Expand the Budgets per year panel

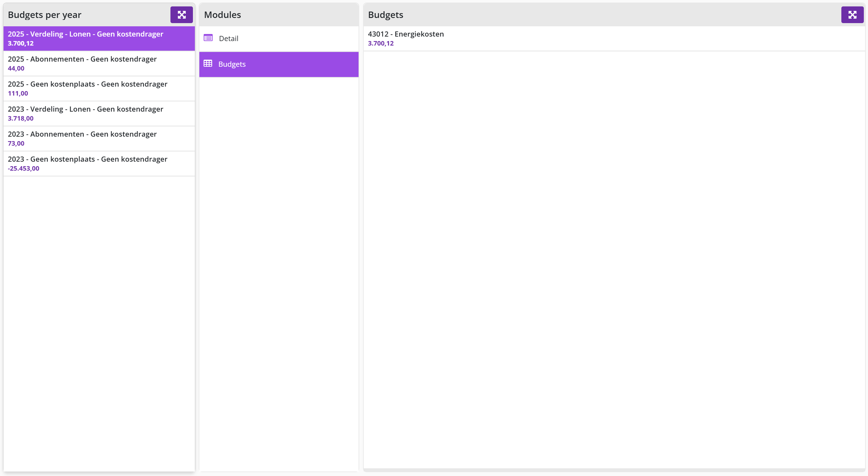tap(181, 15)
